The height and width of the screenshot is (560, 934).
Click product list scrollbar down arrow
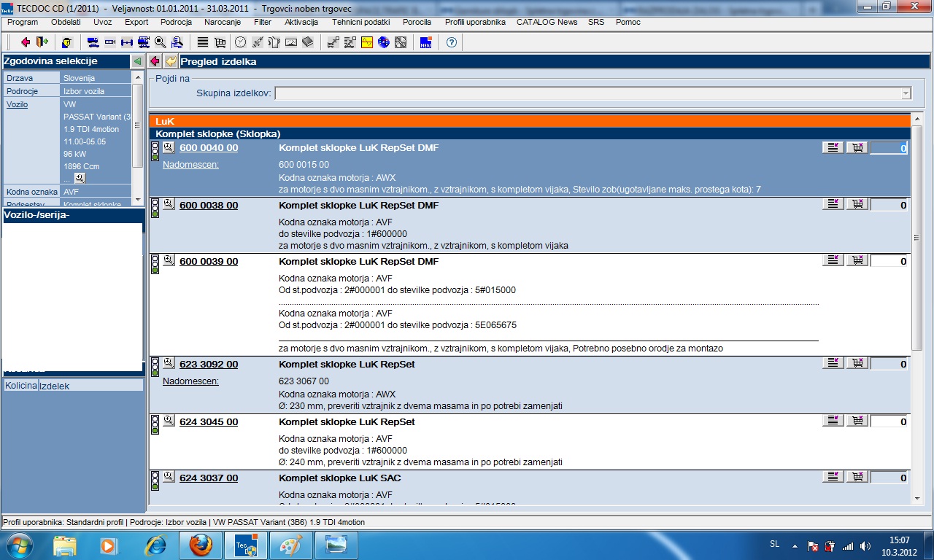(x=917, y=498)
